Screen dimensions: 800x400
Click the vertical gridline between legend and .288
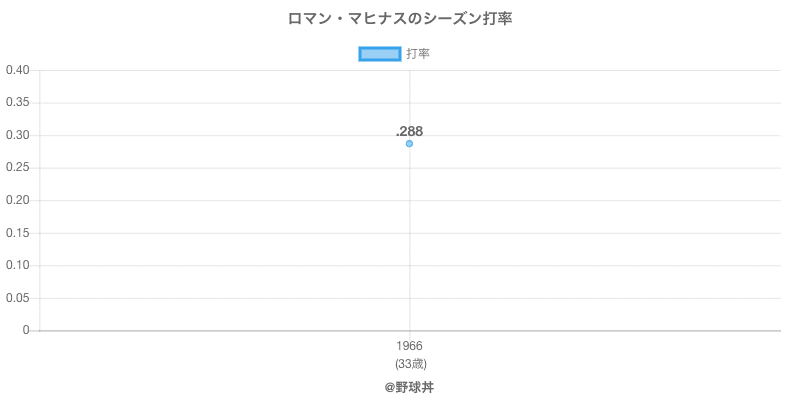[x=409, y=95]
